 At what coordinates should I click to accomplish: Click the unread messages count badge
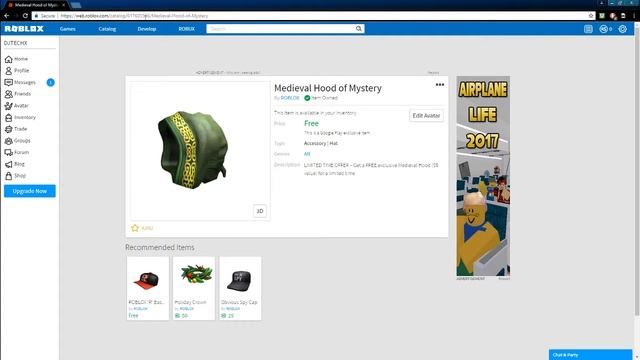click(x=51, y=82)
